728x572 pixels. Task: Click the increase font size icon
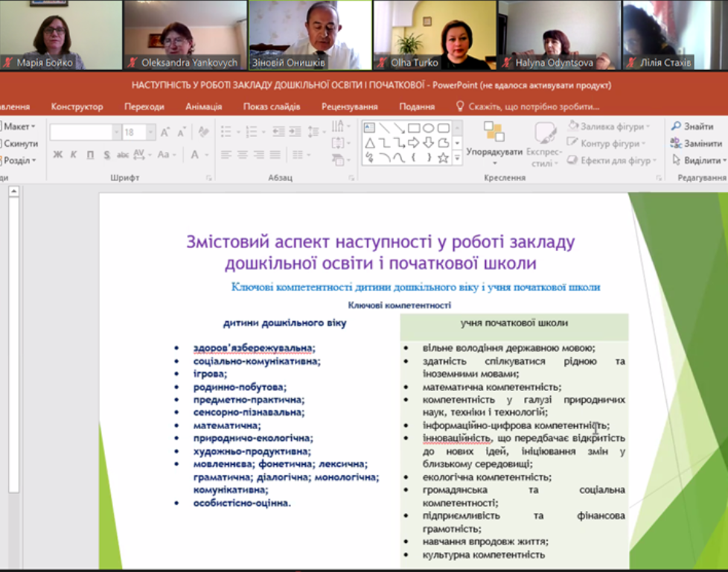(x=165, y=133)
